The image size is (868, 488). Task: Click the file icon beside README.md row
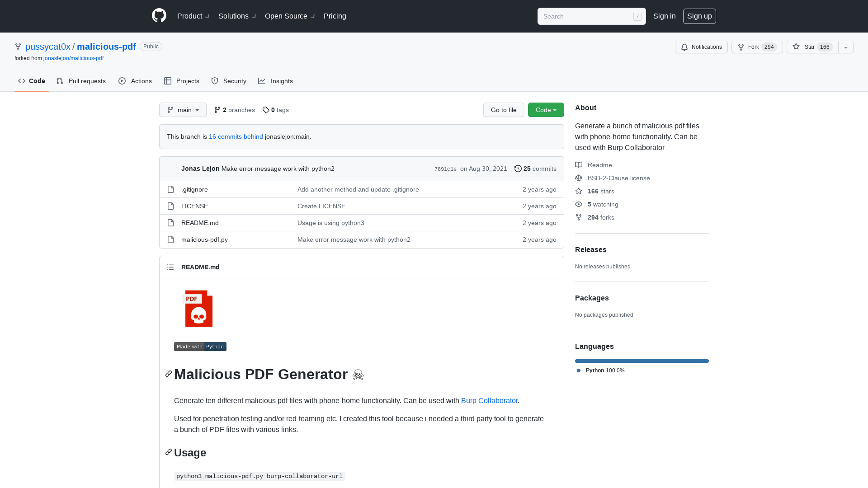[x=170, y=223]
